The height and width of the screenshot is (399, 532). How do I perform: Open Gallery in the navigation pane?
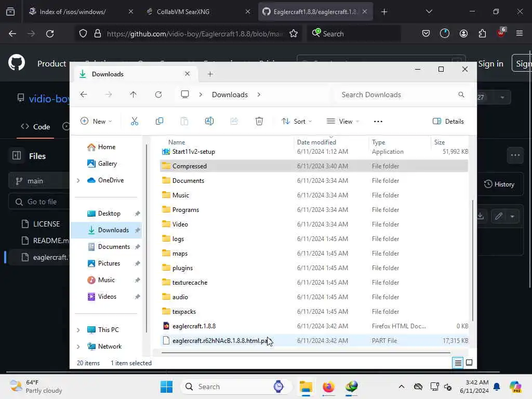[x=107, y=164]
